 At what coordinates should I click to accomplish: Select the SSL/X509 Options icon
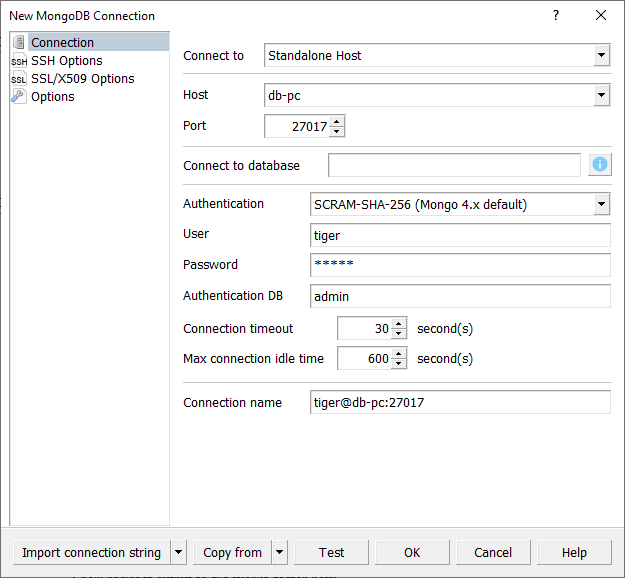[19, 79]
